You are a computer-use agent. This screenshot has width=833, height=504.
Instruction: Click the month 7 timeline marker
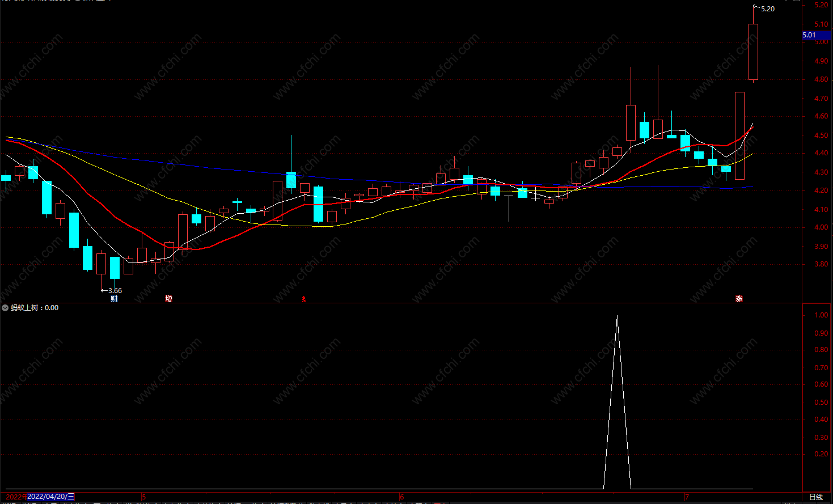pos(687,497)
